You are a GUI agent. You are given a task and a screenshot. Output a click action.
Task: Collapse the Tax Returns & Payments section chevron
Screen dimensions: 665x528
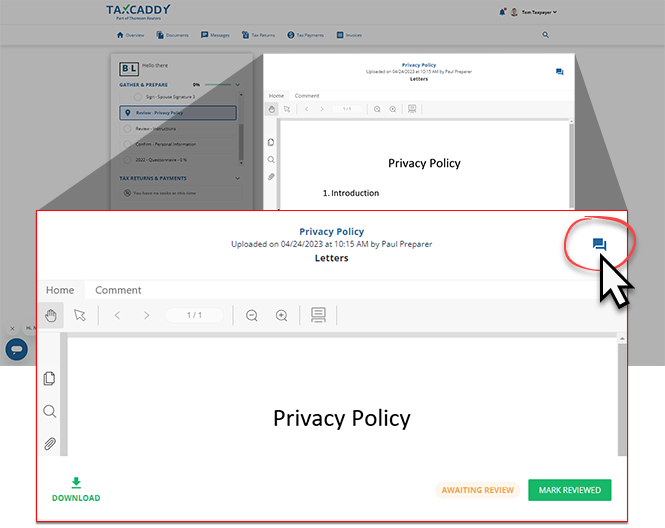238,178
